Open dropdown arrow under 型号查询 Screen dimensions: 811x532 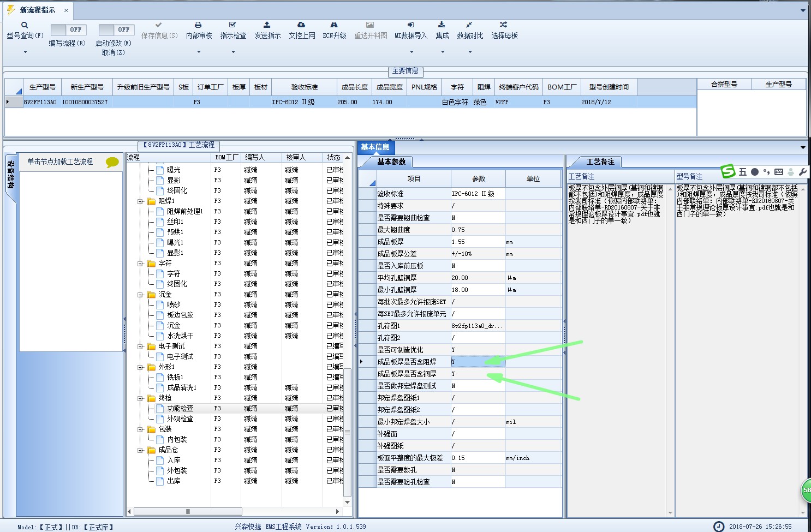coord(25,52)
